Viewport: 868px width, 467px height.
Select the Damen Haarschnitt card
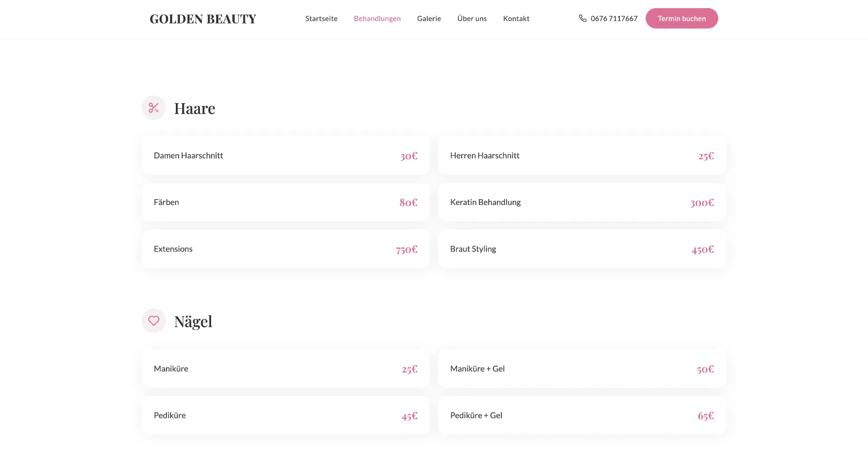pyautogui.click(x=286, y=156)
